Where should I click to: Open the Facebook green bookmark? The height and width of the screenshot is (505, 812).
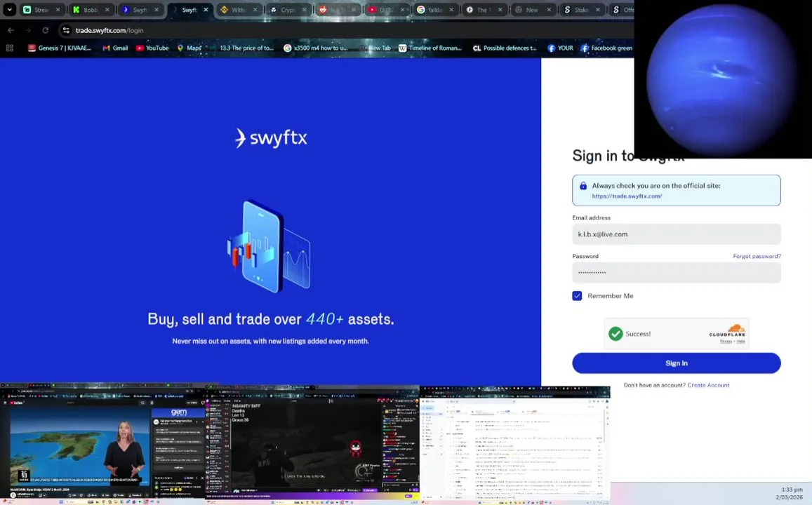(x=606, y=48)
